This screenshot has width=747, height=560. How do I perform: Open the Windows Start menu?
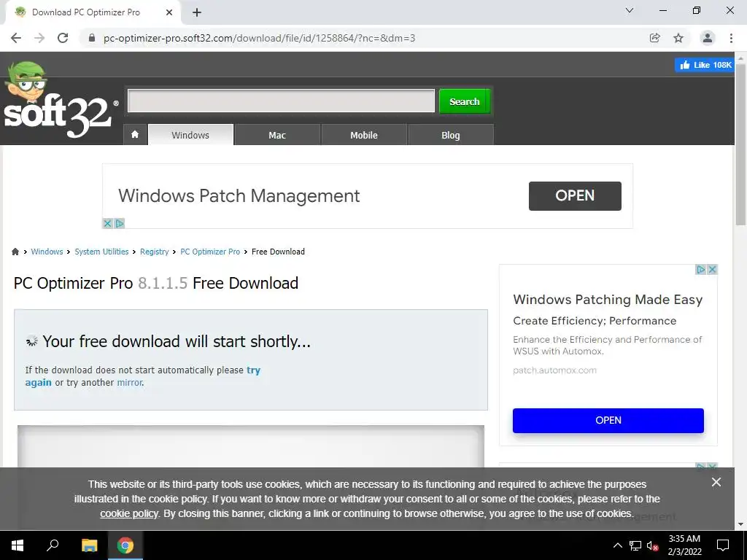pos(18,545)
